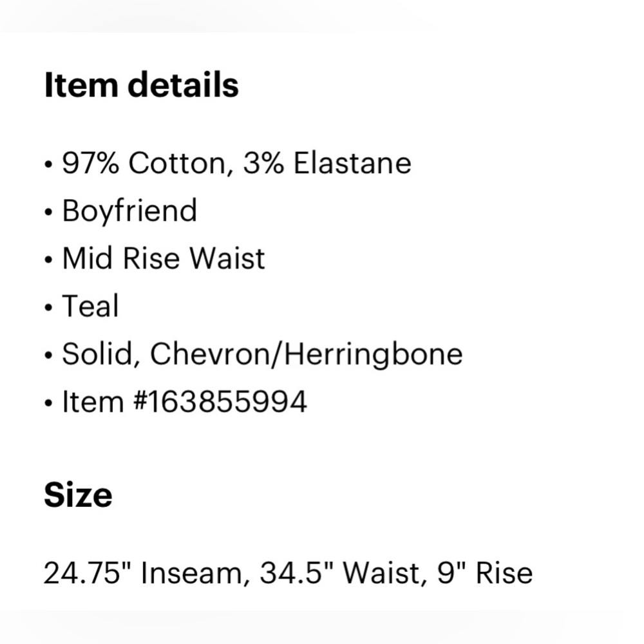644x644 pixels.
Task: Click the Item details heading
Action: (141, 85)
